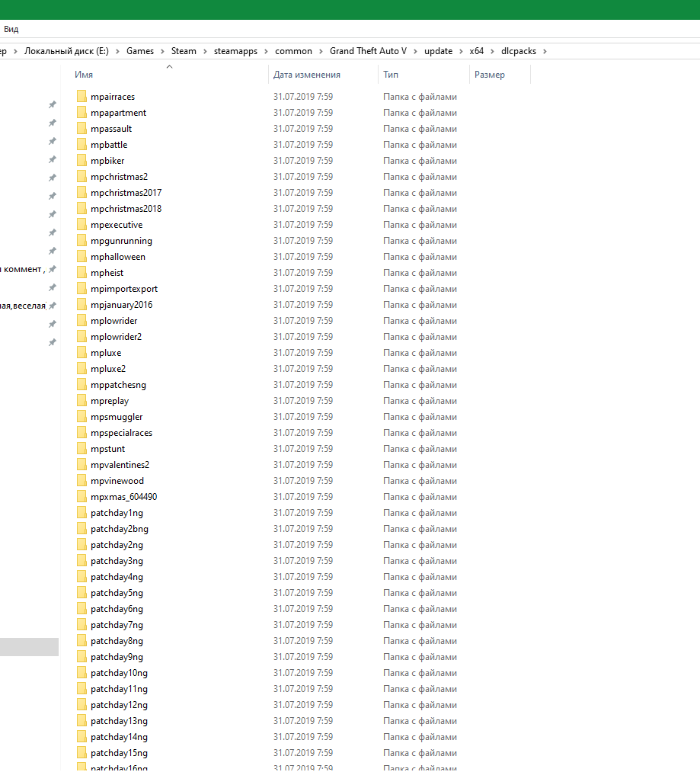This screenshot has height=772, width=700.
Task: Unpin the Quick Access item ending in 'веселая'
Action: [52, 303]
